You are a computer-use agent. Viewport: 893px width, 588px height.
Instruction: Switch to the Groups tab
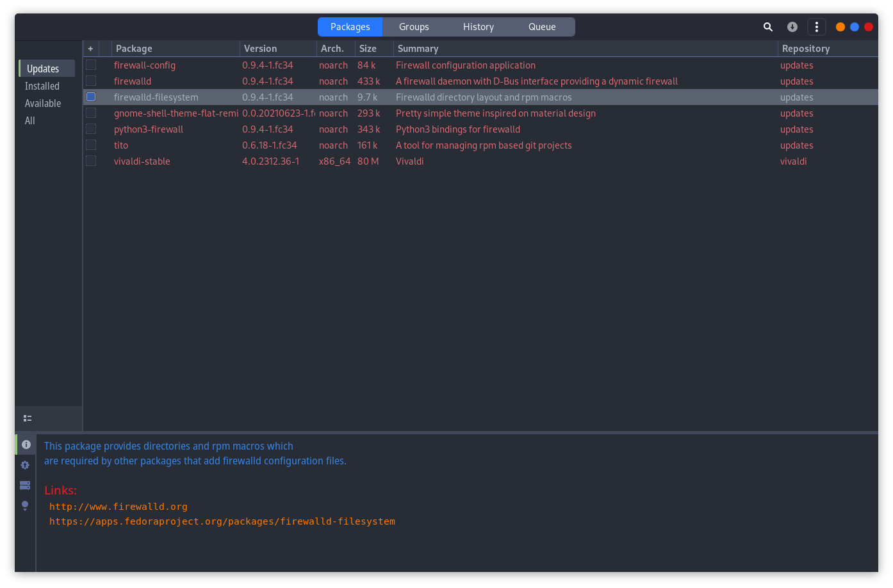[414, 27]
